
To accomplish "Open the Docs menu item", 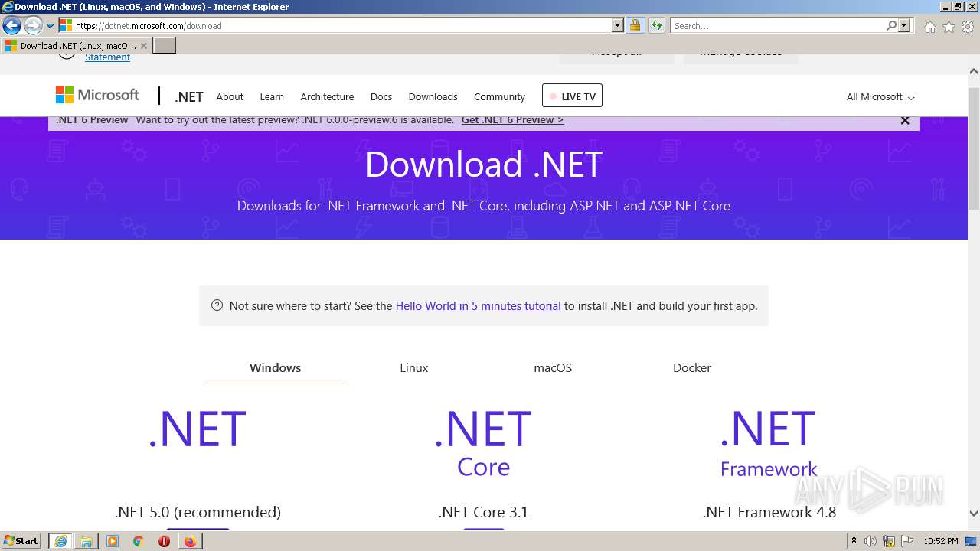I will tap(381, 97).
